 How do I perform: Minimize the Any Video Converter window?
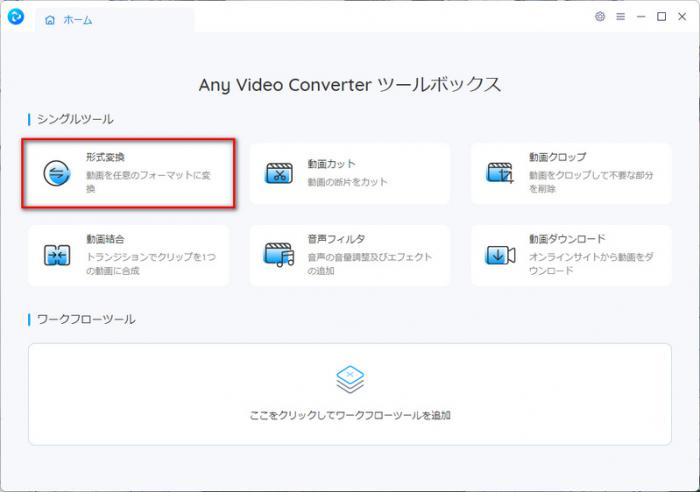[641, 17]
